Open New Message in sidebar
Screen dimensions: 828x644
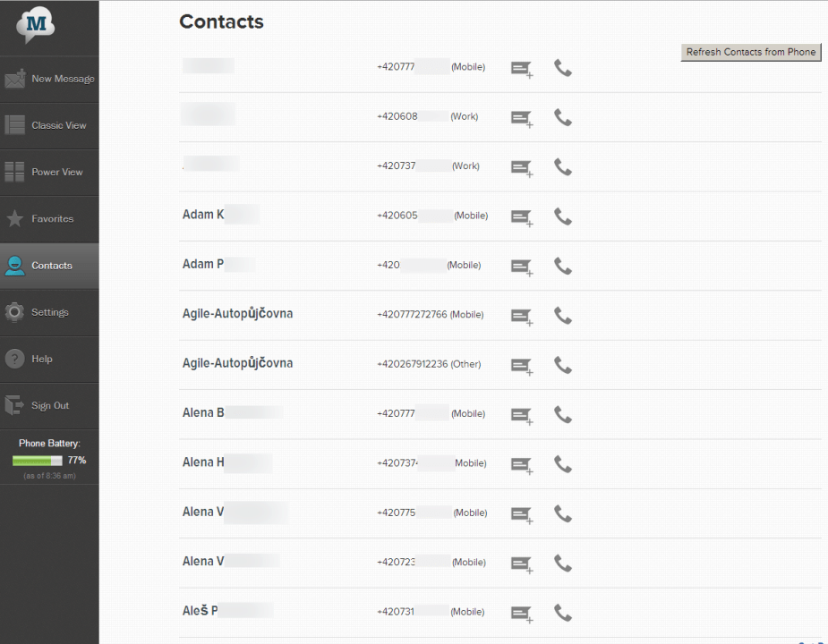pos(49,79)
